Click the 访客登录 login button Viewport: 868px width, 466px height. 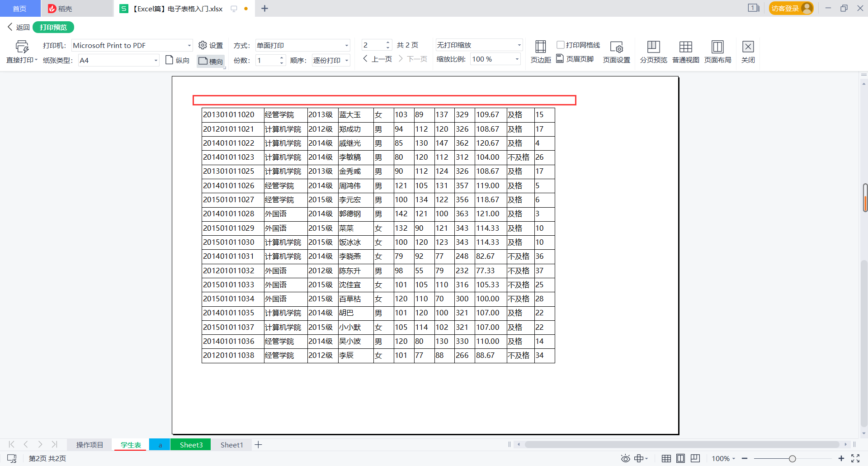click(791, 8)
